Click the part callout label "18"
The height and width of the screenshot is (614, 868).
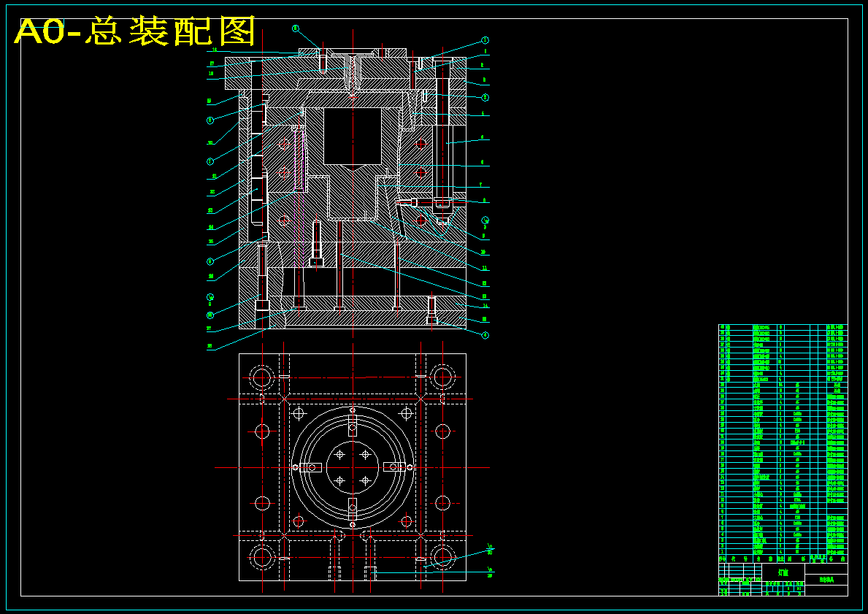coord(211,73)
